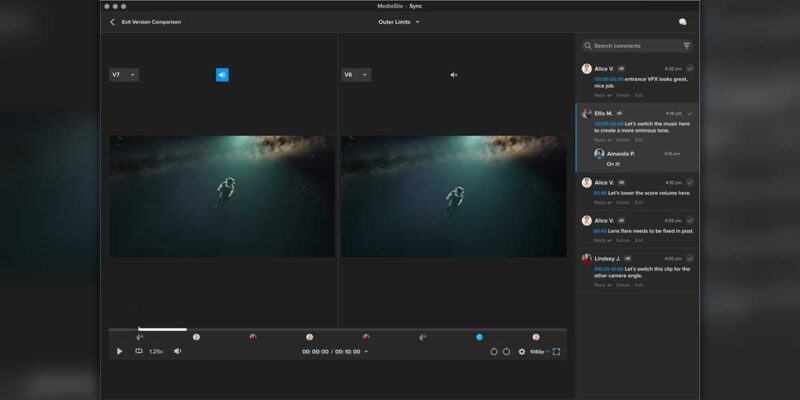Click the version badge next to Ellis M.

point(619,113)
